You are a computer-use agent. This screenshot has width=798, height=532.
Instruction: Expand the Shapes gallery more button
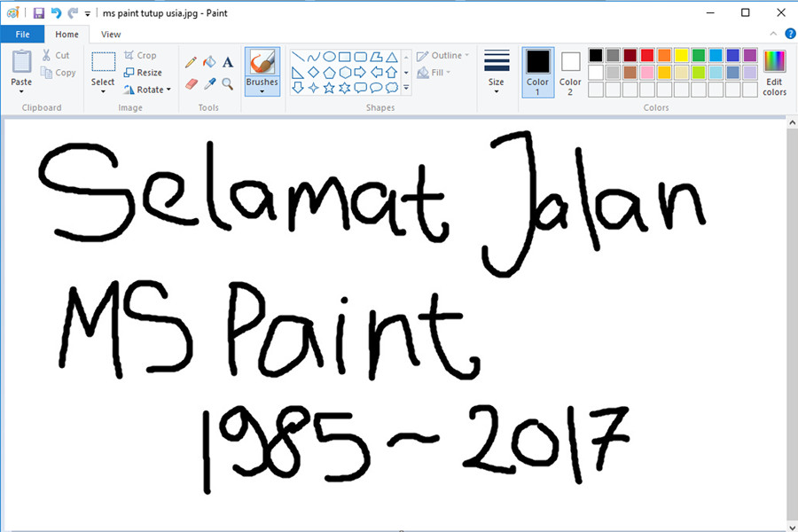(406, 88)
